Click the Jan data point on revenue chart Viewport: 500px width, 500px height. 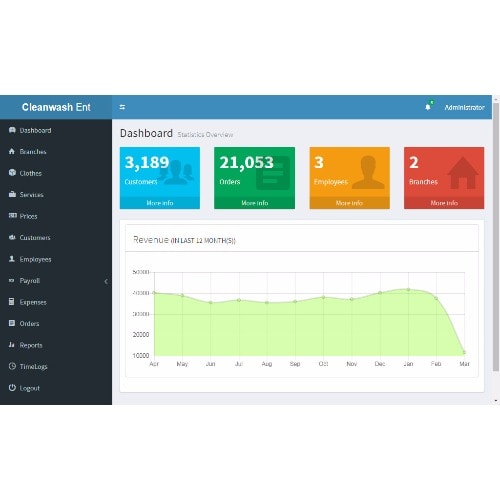point(408,290)
